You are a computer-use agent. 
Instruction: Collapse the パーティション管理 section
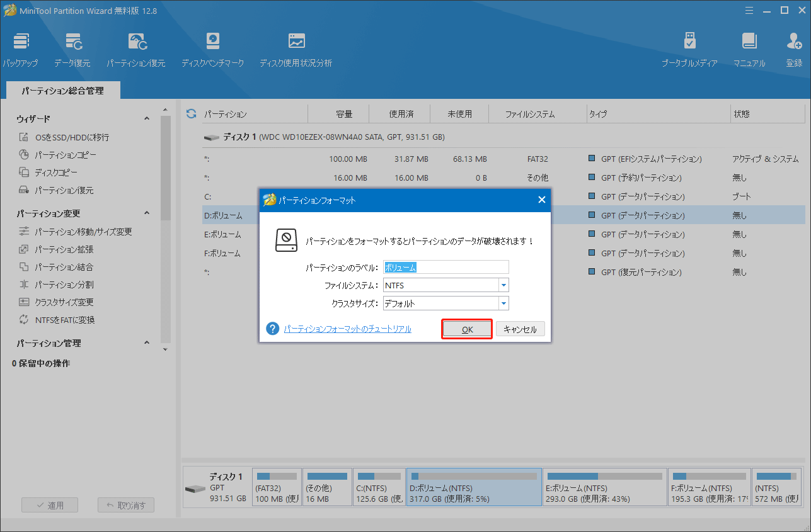(147, 343)
